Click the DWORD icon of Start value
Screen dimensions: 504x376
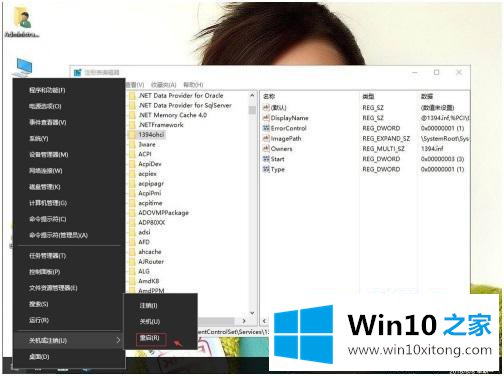(x=266, y=159)
